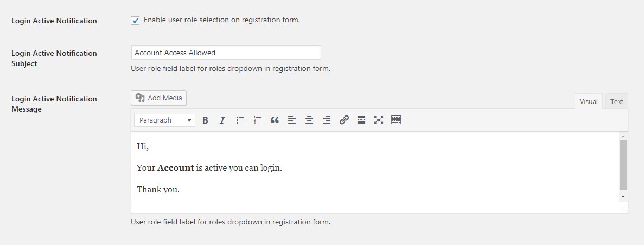Apply blockquote formatting
The height and width of the screenshot is (245, 644).
(x=275, y=120)
